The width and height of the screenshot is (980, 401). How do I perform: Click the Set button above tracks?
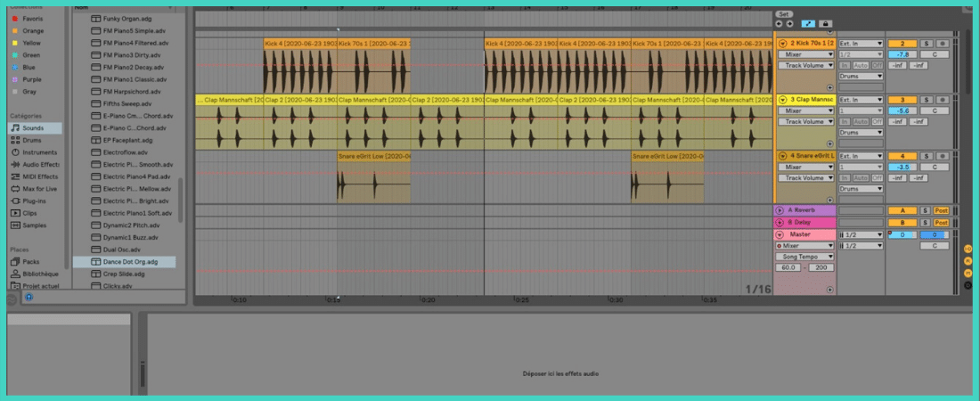point(784,14)
